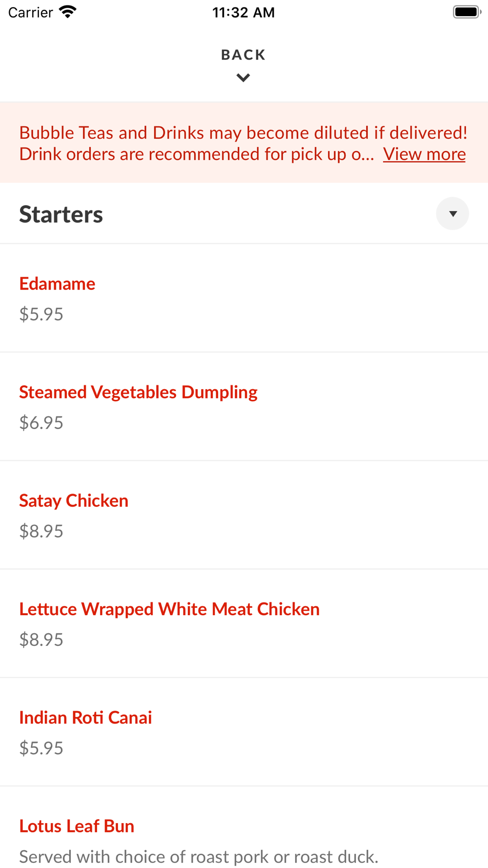Tap the bubble tea delivery notice banner

(244, 143)
